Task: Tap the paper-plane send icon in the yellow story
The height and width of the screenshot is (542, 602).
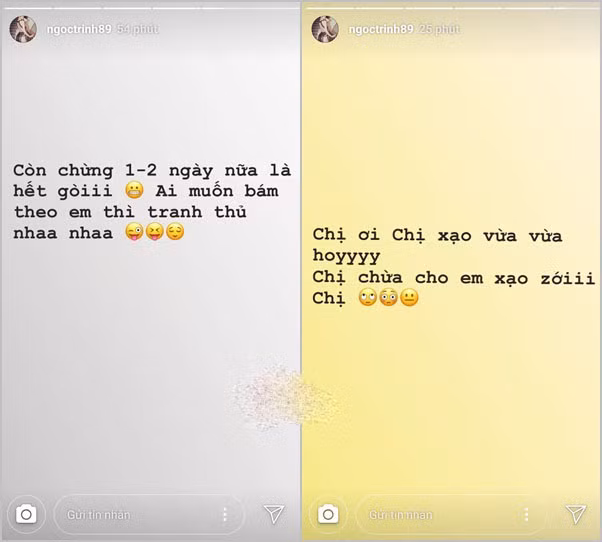Action: [576, 514]
